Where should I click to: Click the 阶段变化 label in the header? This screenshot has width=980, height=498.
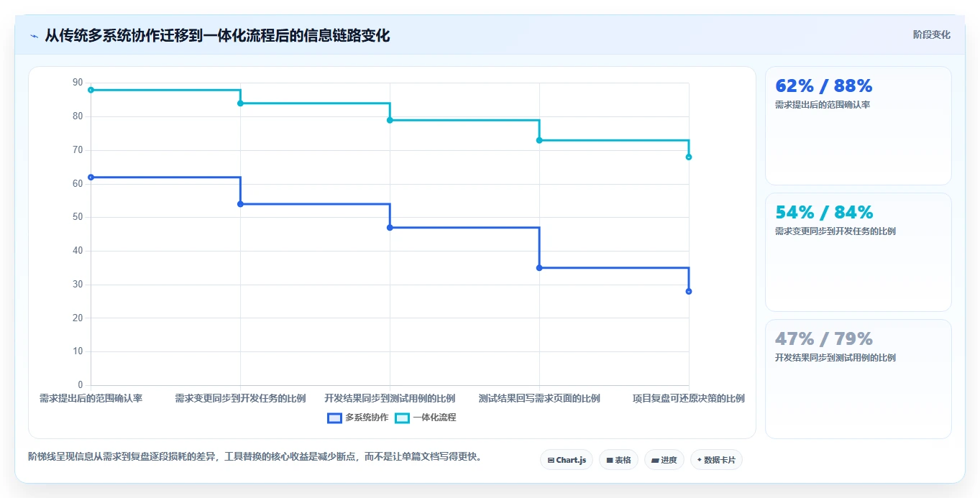[931, 34]
